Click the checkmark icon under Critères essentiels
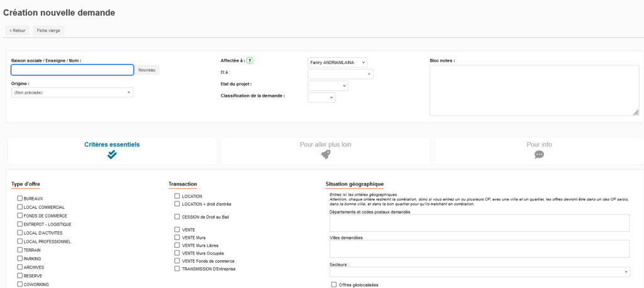Image resolution: width=644 pixels, height=288 pixels. click(x=112, y=155)
